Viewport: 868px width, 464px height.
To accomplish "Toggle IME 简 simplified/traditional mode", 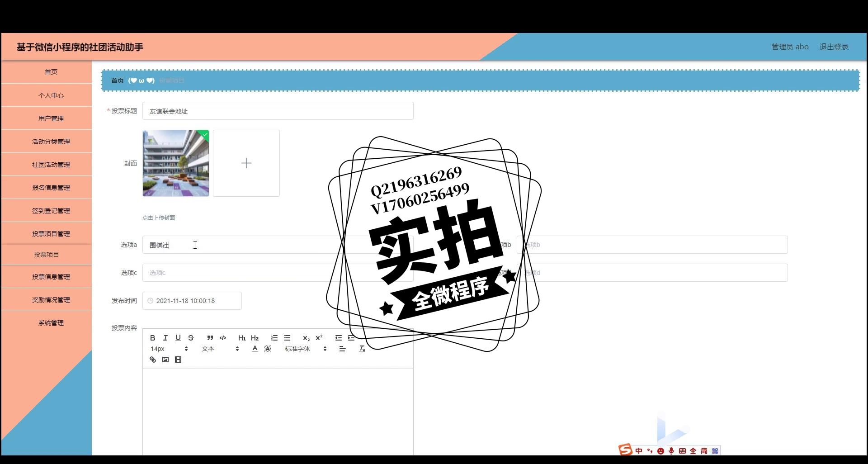I will [x=704, y=451].
